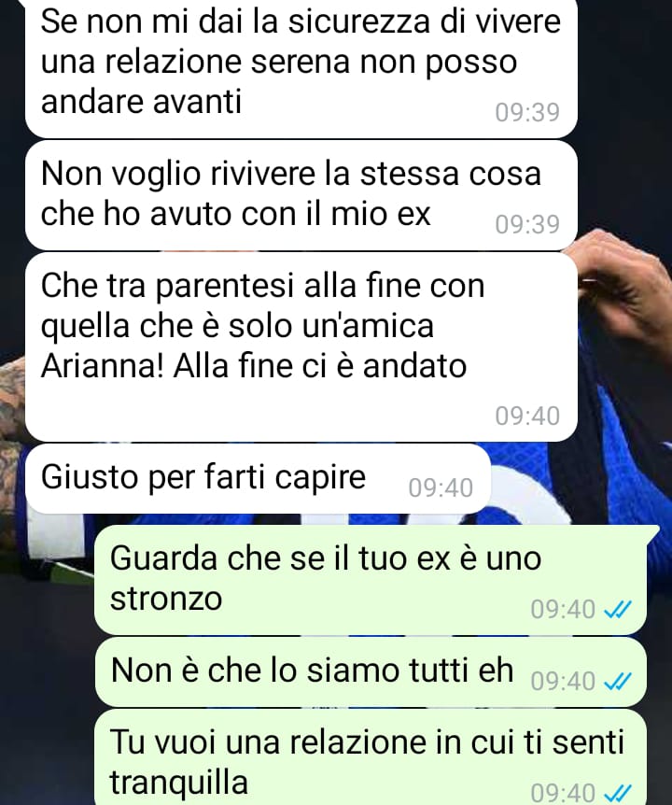Click the double check icon on the 'tranquilla' message
672x805 pixels.
pos(617,793)
